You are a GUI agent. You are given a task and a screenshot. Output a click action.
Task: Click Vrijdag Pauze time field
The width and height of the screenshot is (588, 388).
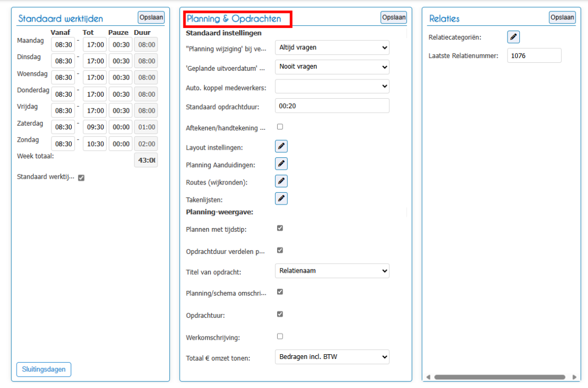(x=121, y=111)
